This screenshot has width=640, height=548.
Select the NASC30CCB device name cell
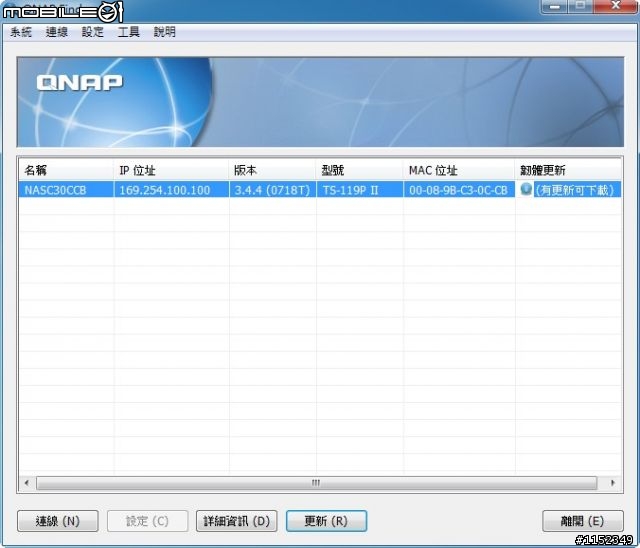(66, 190)
